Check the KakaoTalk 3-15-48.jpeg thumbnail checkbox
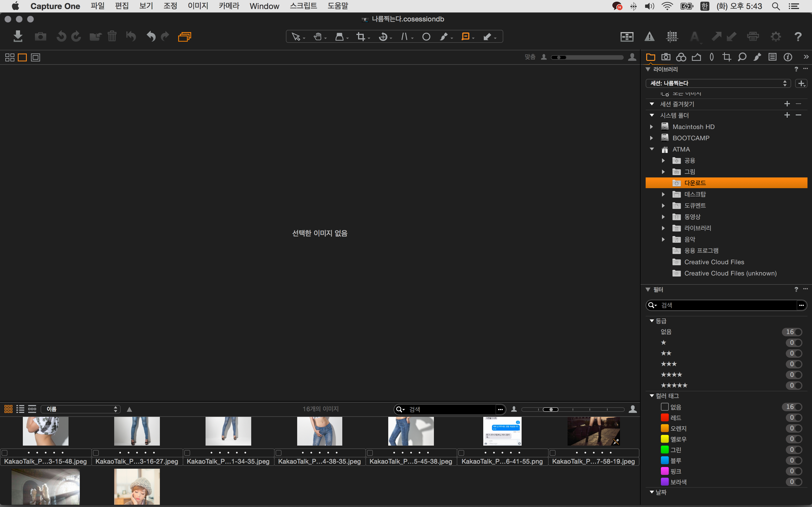 pyautogui.click(x=5, y=453)
